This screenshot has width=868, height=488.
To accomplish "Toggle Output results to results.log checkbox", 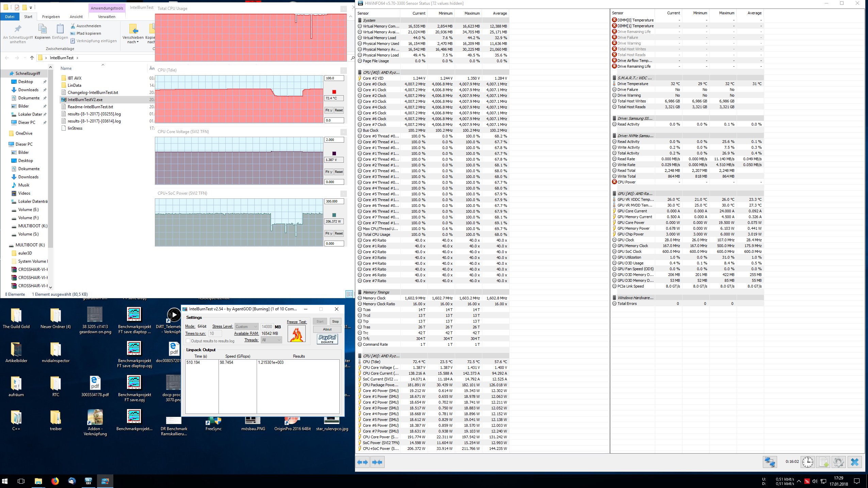I will click(188, 341).
